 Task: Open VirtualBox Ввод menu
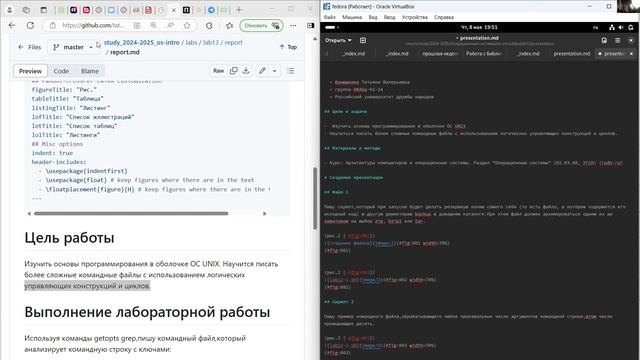coord(389,17)
